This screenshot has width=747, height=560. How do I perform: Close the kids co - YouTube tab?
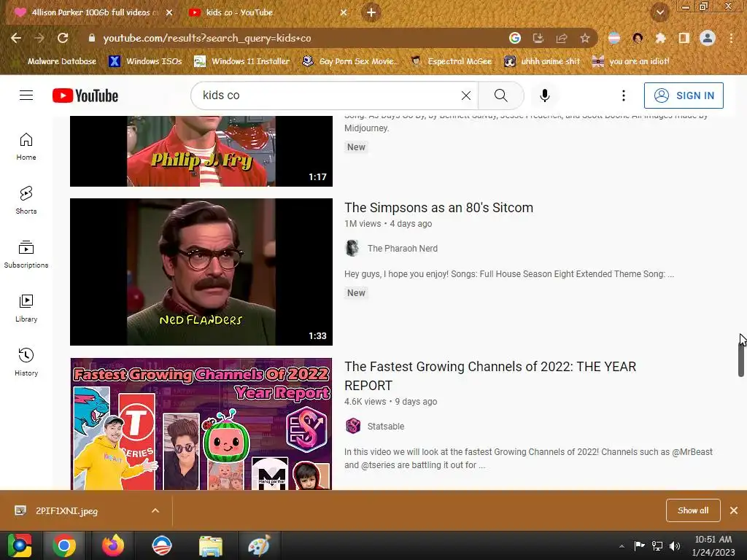344,12
